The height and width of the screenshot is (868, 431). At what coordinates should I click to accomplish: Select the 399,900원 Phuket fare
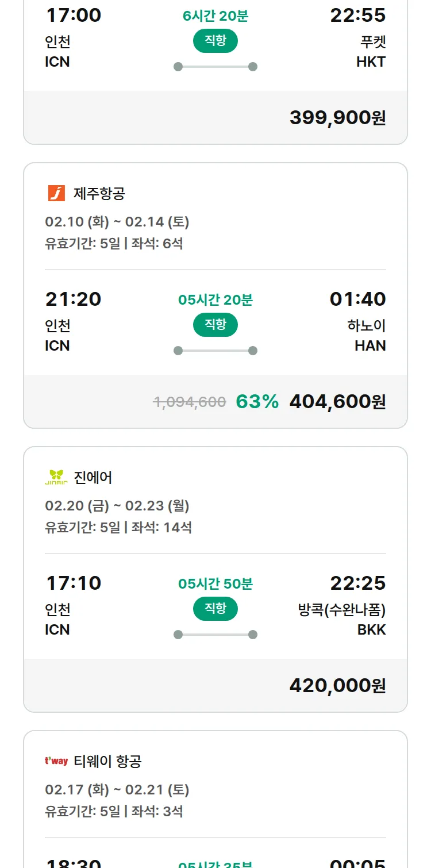point(337,118)
